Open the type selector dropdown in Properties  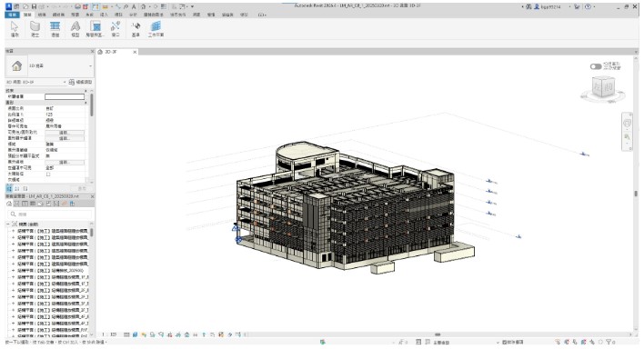point(90,65)
